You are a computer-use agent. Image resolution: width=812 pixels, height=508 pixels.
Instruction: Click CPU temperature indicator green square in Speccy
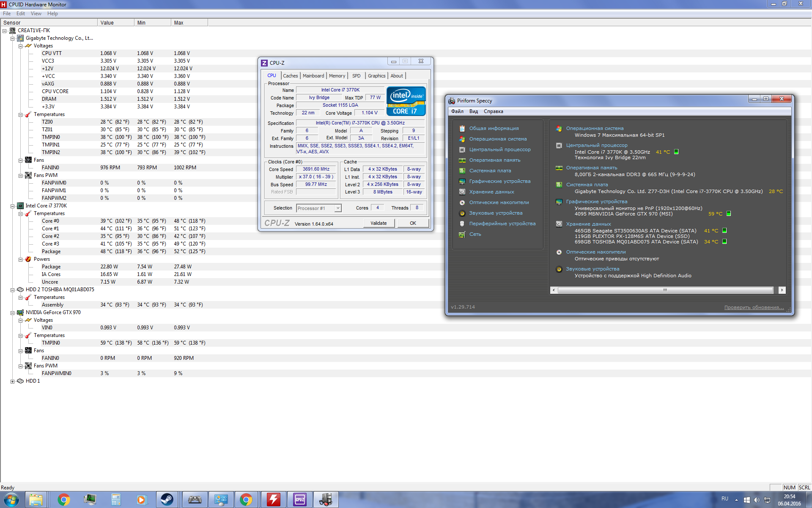click(x=676, y=152)
